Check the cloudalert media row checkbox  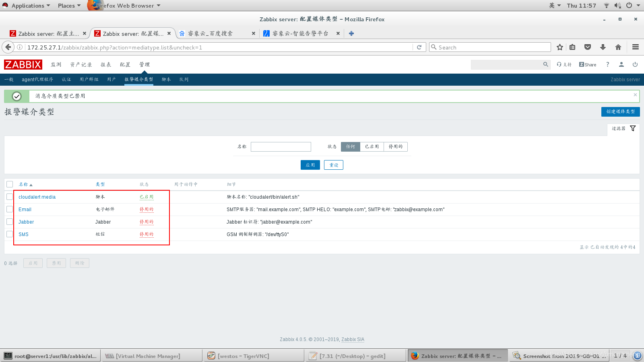click(x=10, y=197)
